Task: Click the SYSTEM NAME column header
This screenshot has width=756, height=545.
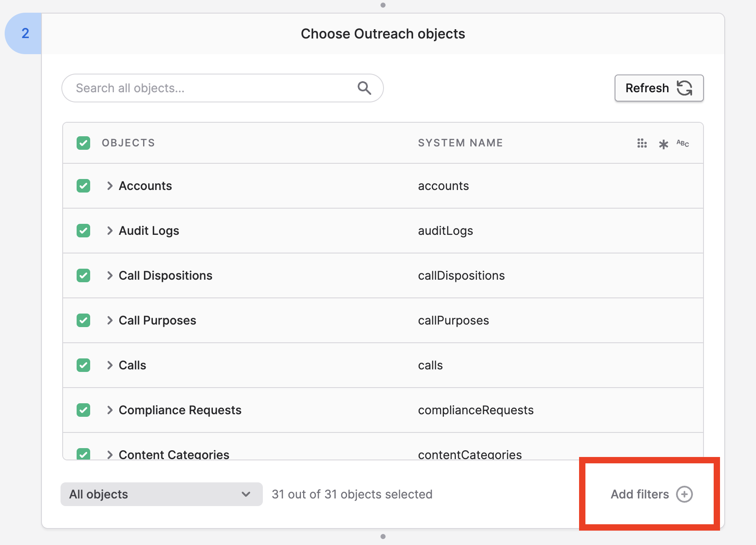Action: pyautogui.click(x=461, y=143)
